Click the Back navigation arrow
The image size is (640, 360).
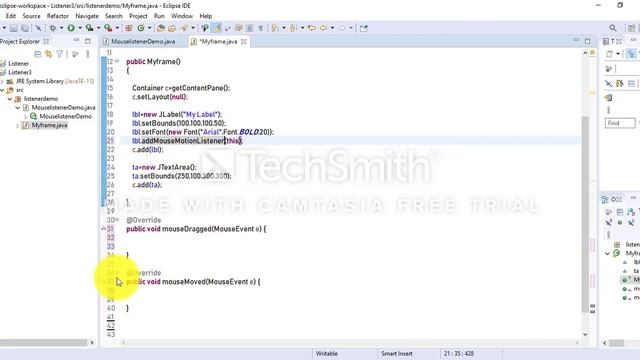point(323,28)
